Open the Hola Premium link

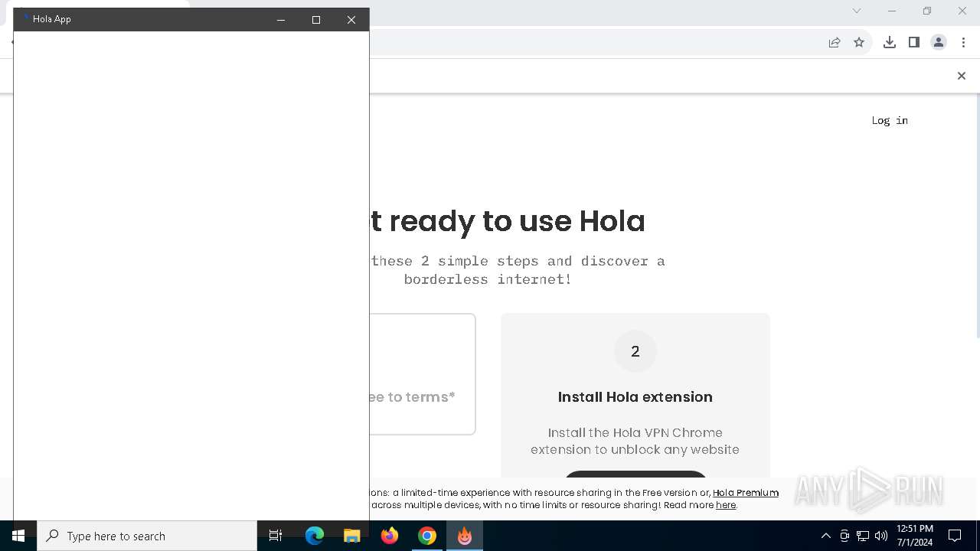(746, 493)
